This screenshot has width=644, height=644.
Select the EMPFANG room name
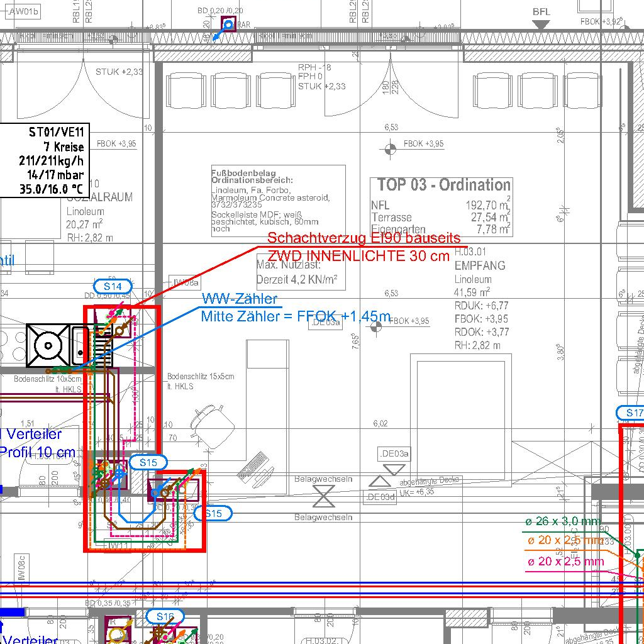(480, 266)
